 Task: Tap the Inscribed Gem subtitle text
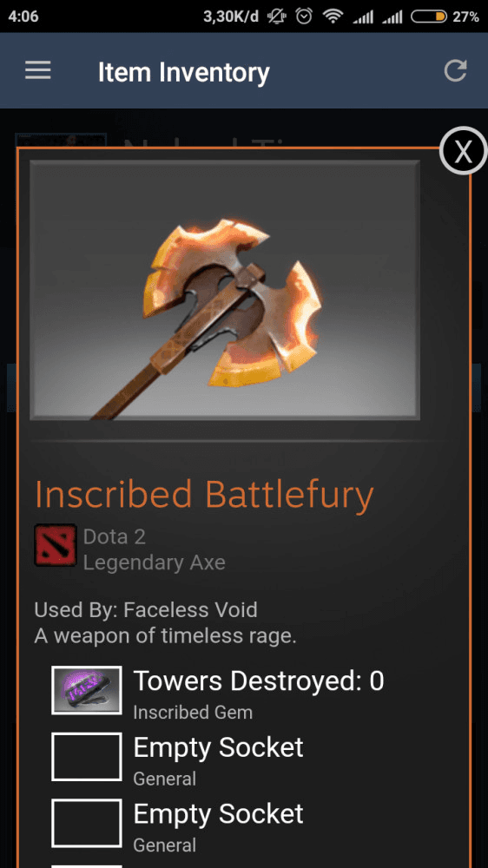click(x=193, y=713)
